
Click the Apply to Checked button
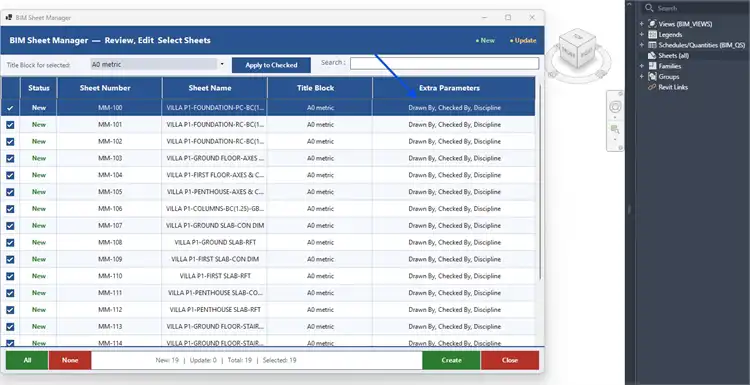tap(271, 65)
